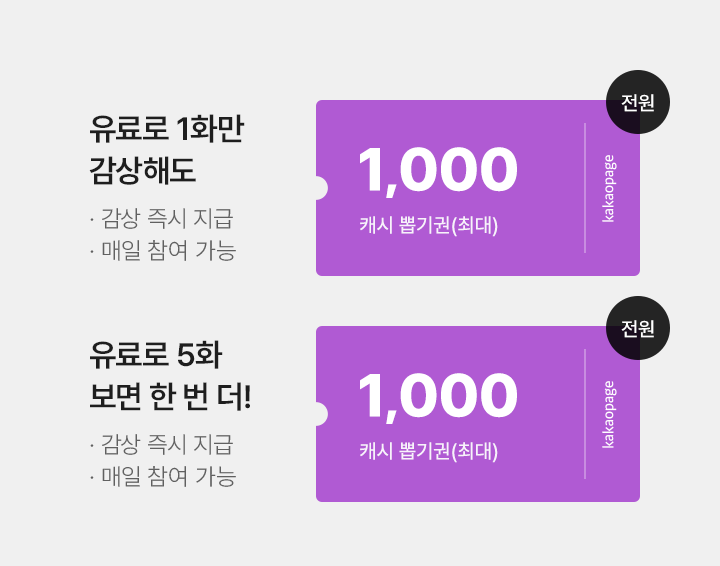Select 캐시 뽑기권(최대) text on top coupon
Viewport: 720px width, 566px height.
428,225
